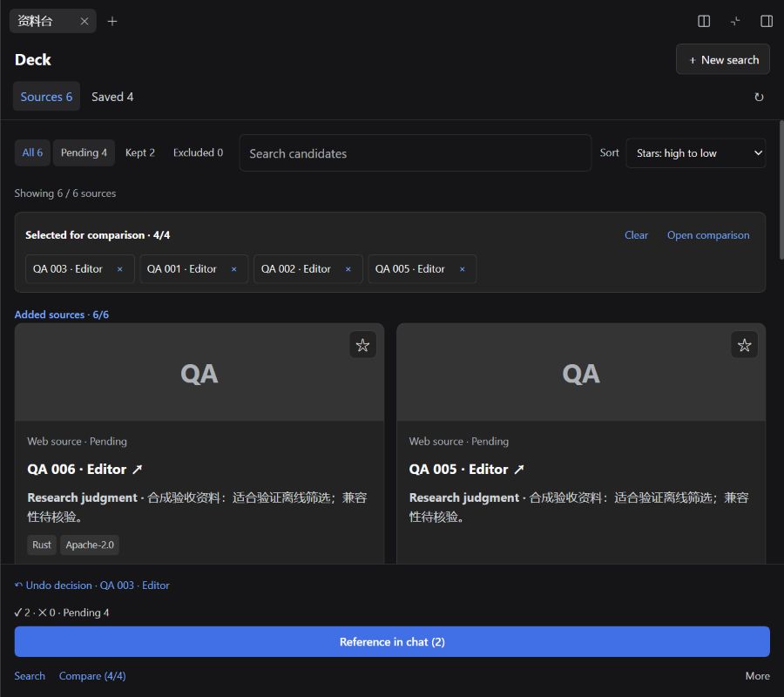Click the QA thumbnail of QA 006 card

tap(199, 373)
